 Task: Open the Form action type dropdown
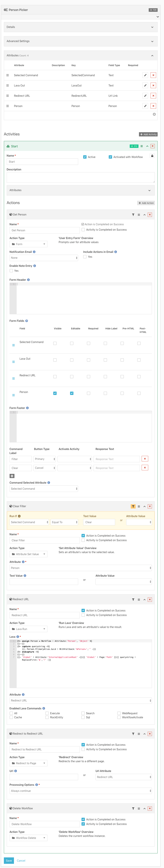pyautogui.click(x=28, y=244)
